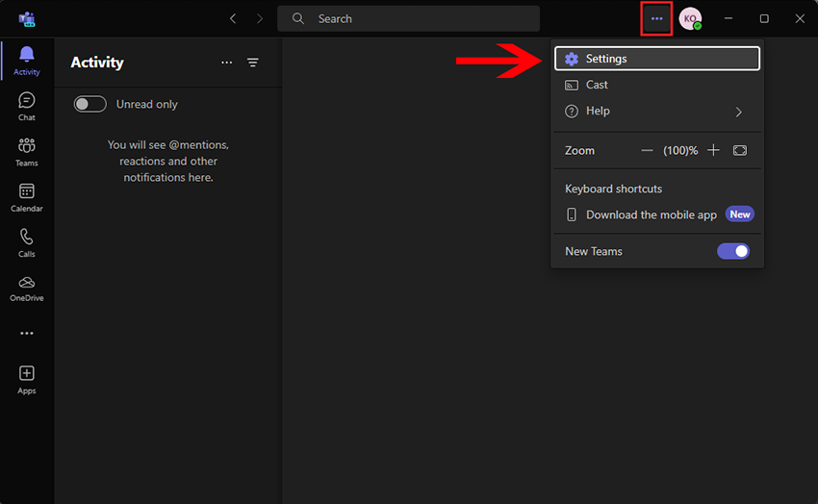Viewport: 818px width, 504px height.
Task: Toggle the Unread only switch
Action: (x=90, y=104)
